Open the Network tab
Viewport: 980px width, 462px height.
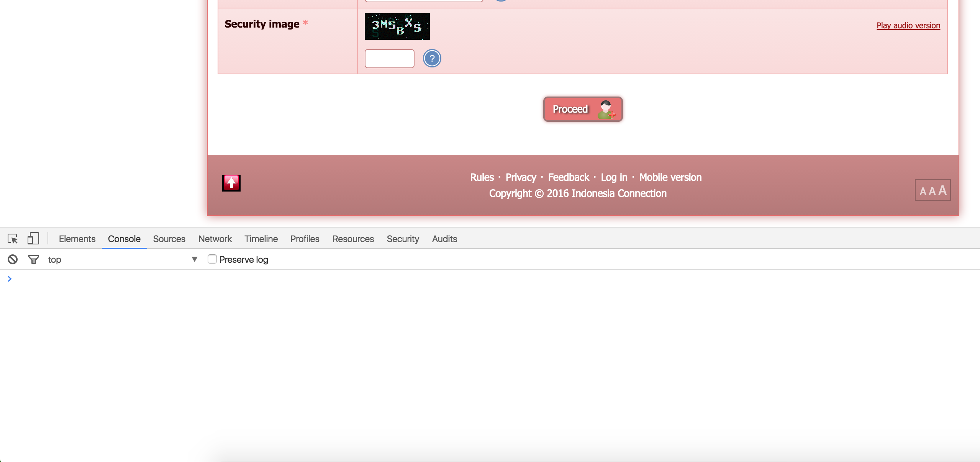click(x=215, y=239)
